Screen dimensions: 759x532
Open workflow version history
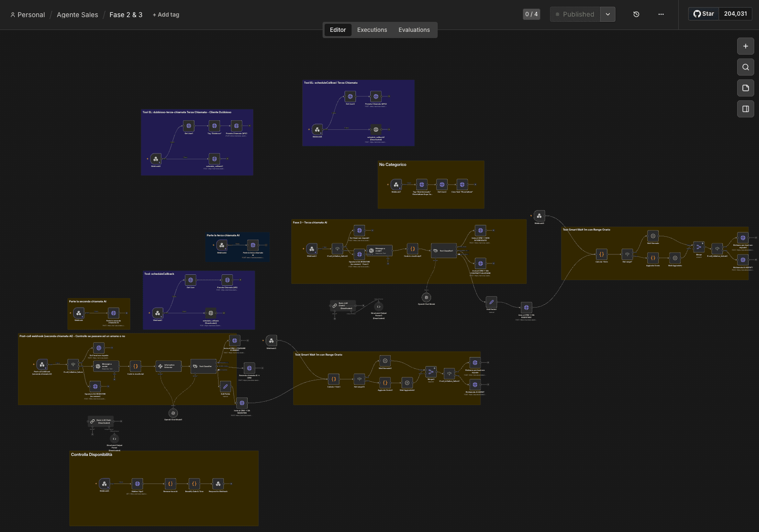[636, 14]
